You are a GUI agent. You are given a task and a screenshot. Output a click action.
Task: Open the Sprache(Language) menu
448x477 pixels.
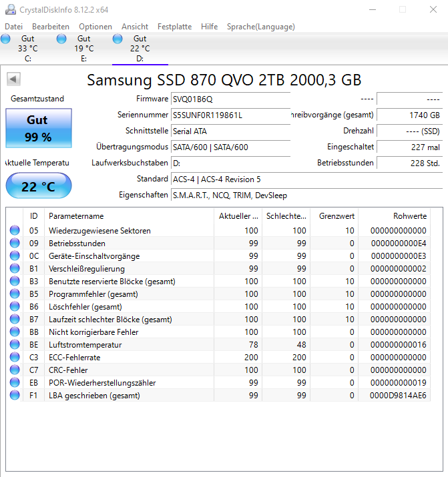pyautogui.click(x=261, y=27)
